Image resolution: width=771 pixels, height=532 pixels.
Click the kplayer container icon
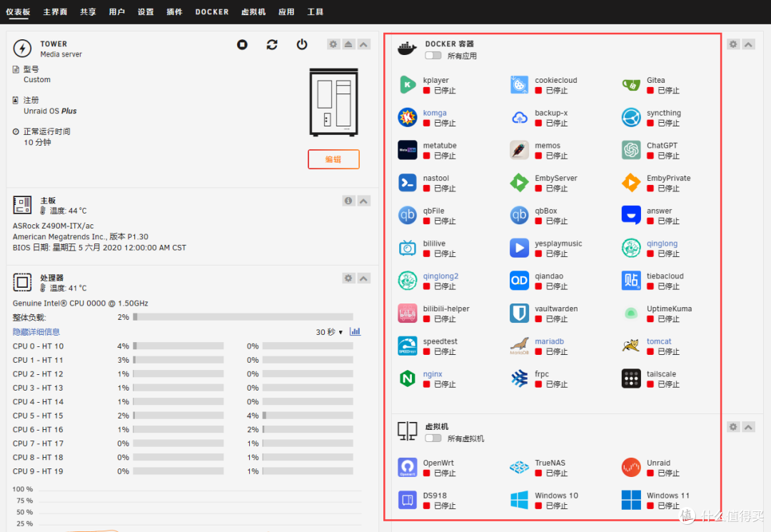(x=407, y=85)
